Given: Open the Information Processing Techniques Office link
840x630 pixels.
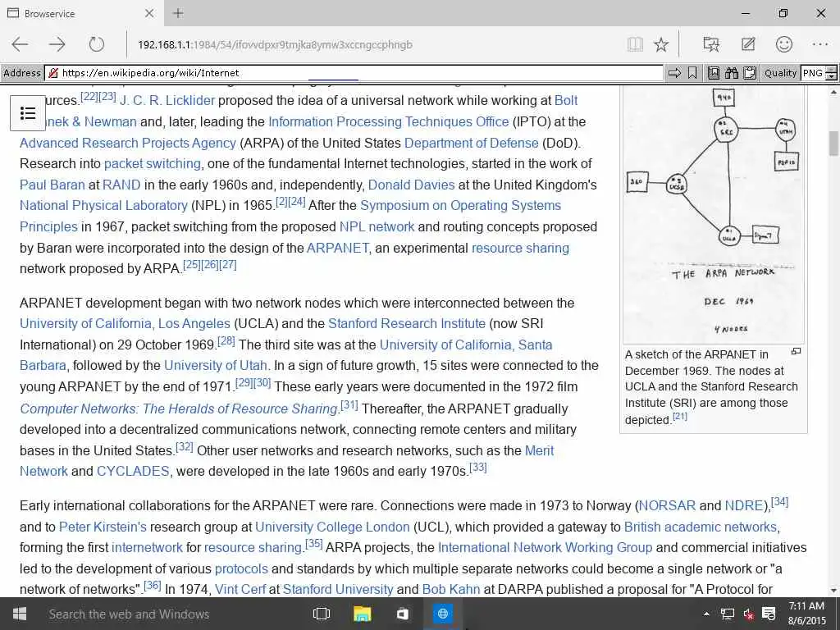Looking at the screenshot, I should [388, 121].
